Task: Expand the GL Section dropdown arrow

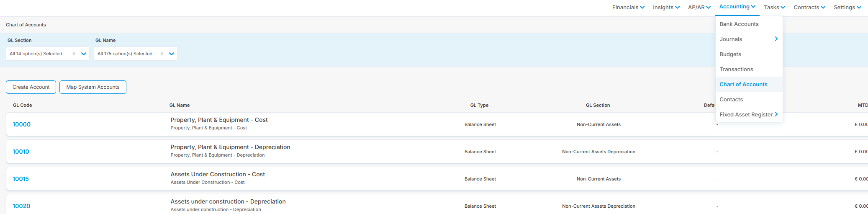Action: click(84, 54)
